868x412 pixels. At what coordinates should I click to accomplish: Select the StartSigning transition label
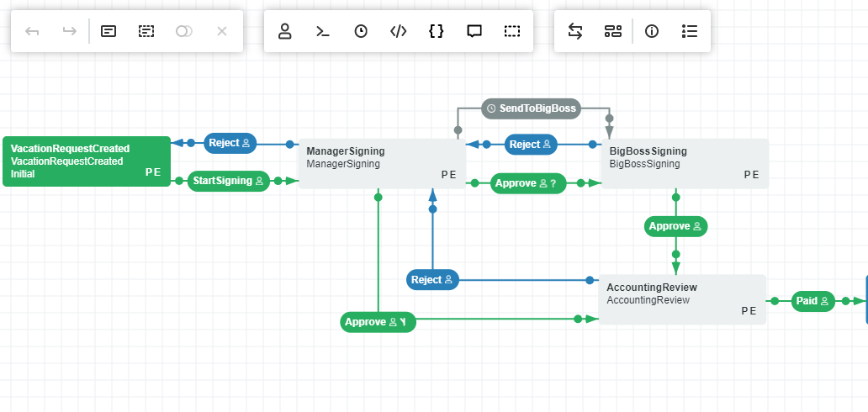tap(229, 181)
